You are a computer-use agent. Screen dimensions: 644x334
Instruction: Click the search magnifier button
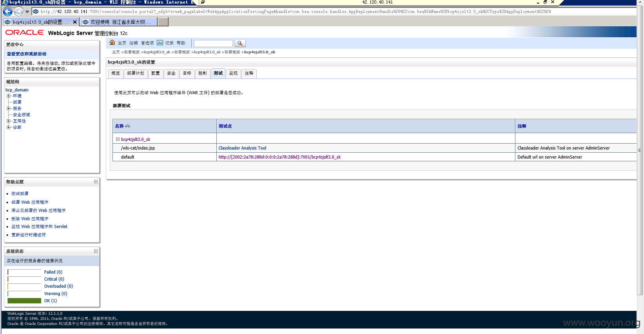point(240,43)
